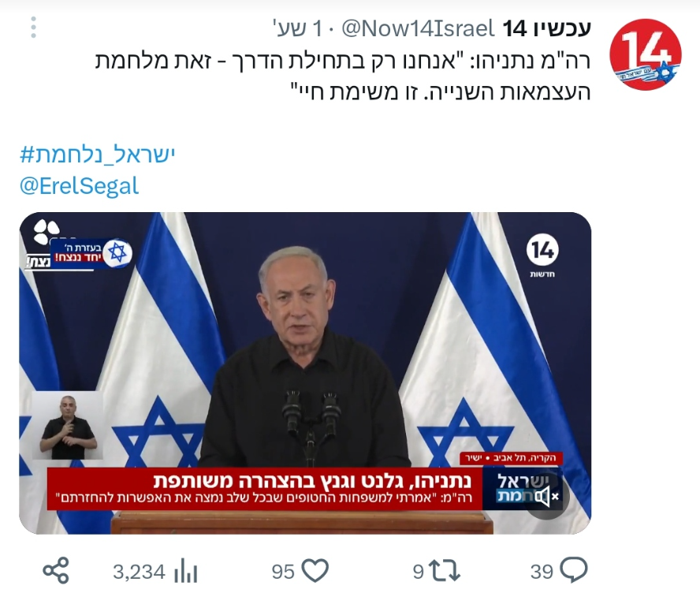Click the sign language interpreter inset
The height and width of the screenshot is (604, 700).
pyautogui.click(x=68, y=427)
